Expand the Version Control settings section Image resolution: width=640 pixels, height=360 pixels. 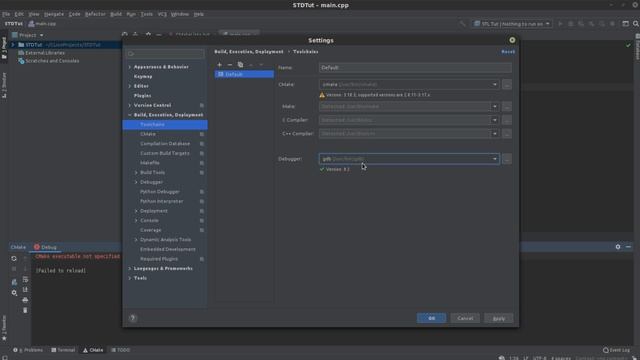[130, 105]
